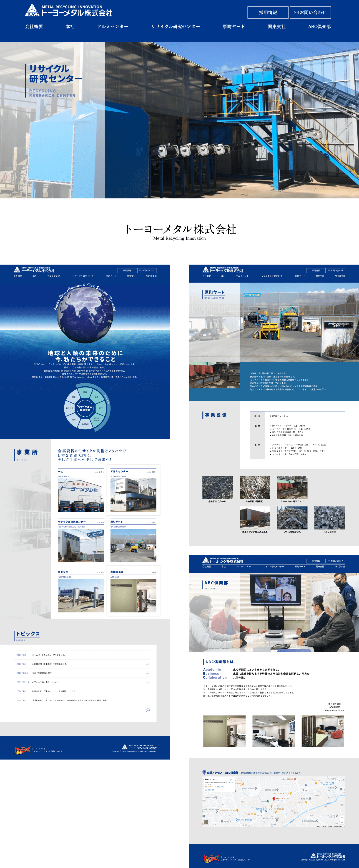The image size is (359, 868).
Task: Click the map pin icon beside 交通アクセス
Action: pos(204,772)
